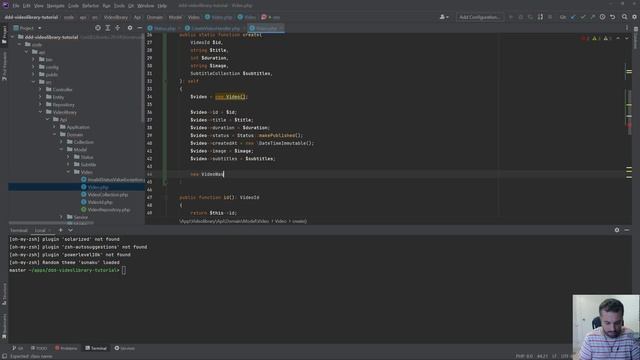Click Expand All in Project panel
The width and height of the screenshot is (640, 360).
click(x=108, y=28)
